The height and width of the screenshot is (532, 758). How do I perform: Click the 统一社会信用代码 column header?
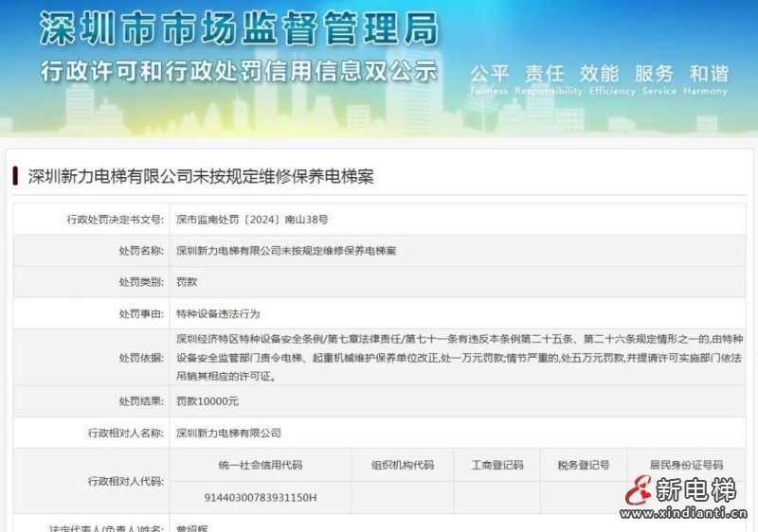(261, 465)
